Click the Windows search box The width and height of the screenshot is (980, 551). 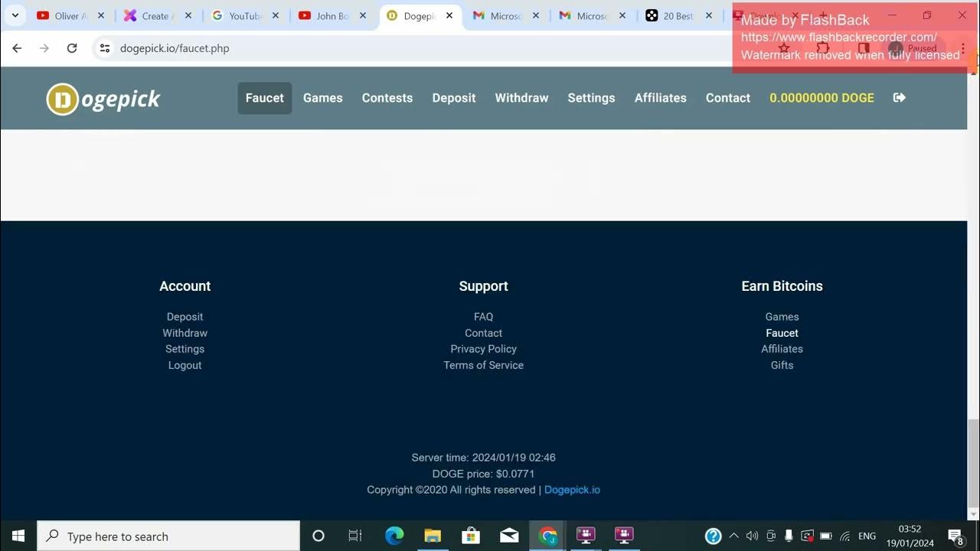click(x=168, y=536)
